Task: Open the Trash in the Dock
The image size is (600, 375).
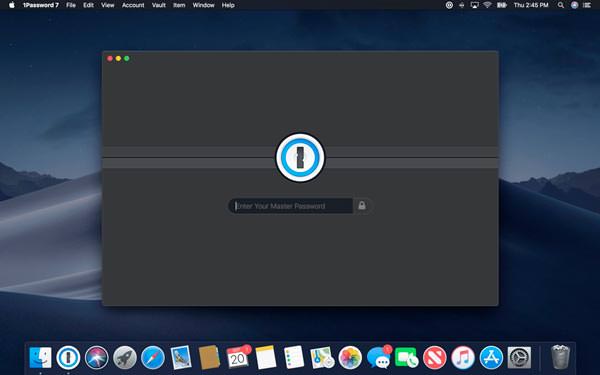Action: point(560,357)
